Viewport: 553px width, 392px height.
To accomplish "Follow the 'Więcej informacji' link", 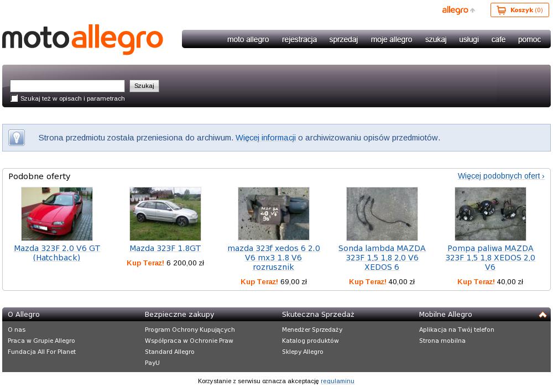I will click(265, 138).
